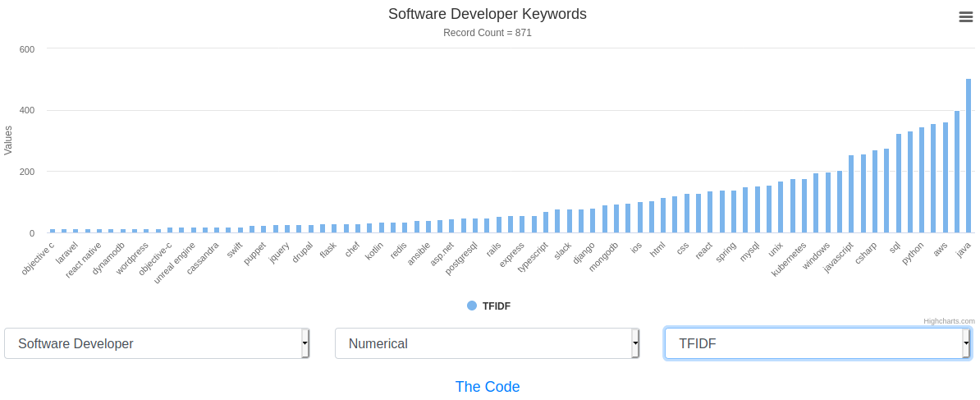
Task: Click the python bar in the chart
Action: pos(921,180)
